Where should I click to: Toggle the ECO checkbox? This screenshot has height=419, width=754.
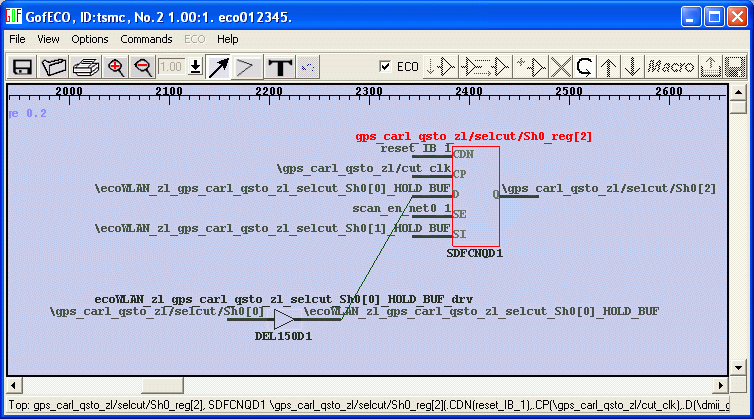(x=386, y=67)
